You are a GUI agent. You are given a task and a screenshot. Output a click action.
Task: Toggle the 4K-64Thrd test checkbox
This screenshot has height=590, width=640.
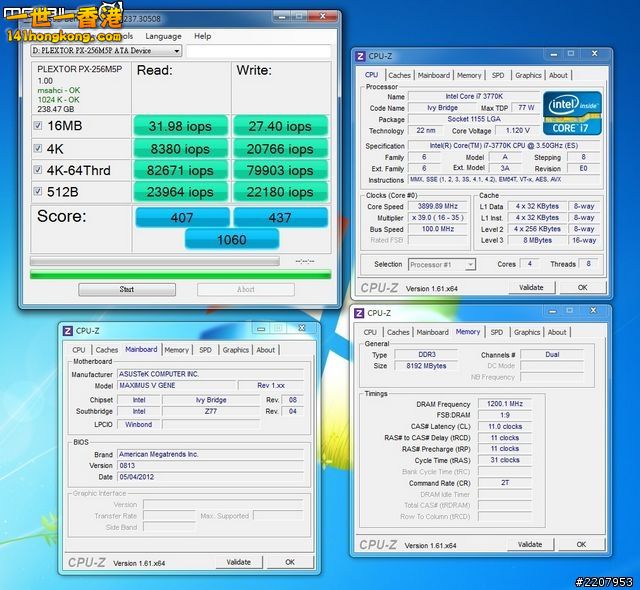[x=38, y=170]
